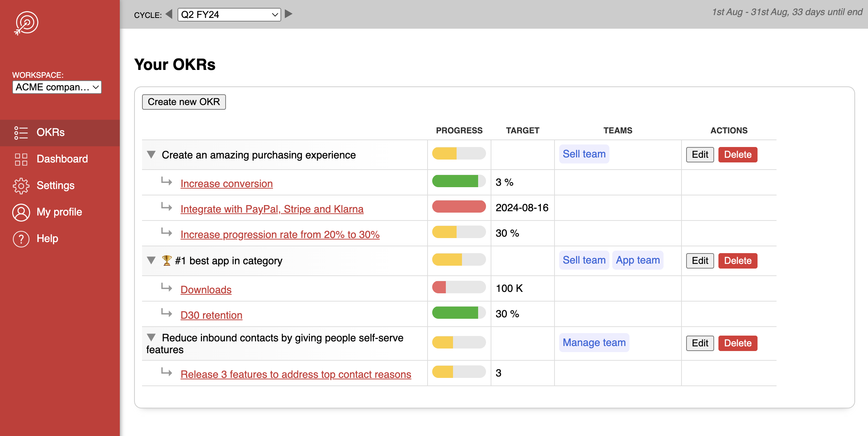
Task: Open the Downloads key result link
Action: pyautogui.click(x=206, y=289)
